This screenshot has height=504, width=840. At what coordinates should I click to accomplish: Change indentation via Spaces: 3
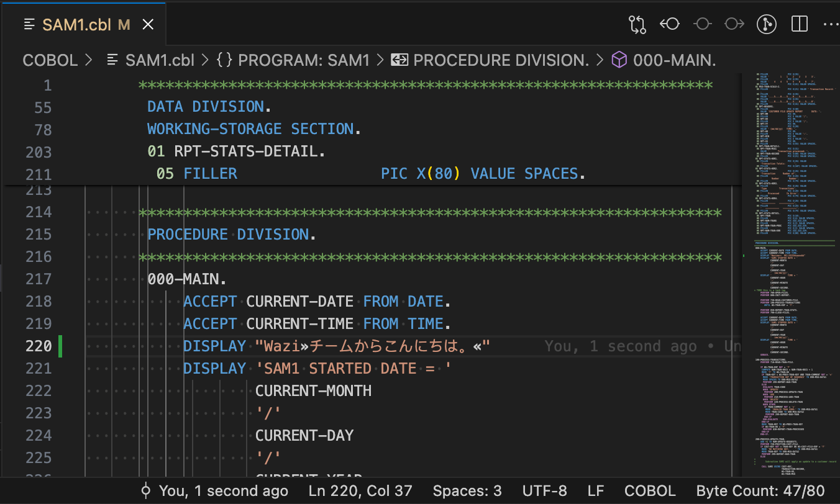tap(467, 490)
